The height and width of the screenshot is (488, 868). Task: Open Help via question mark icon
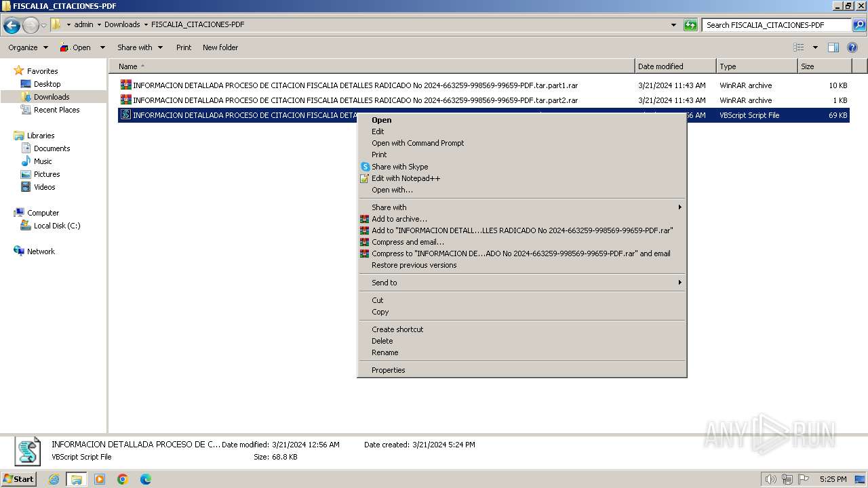(853, 47)
